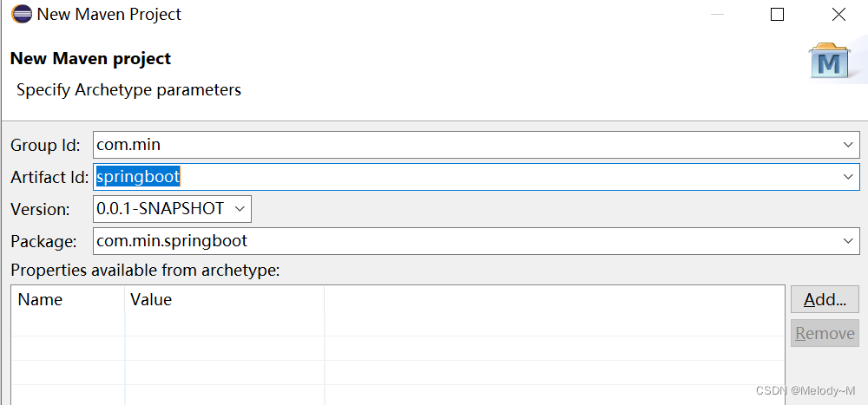
Task: Click the Package field with com.min.springboot
Action: 476,241
